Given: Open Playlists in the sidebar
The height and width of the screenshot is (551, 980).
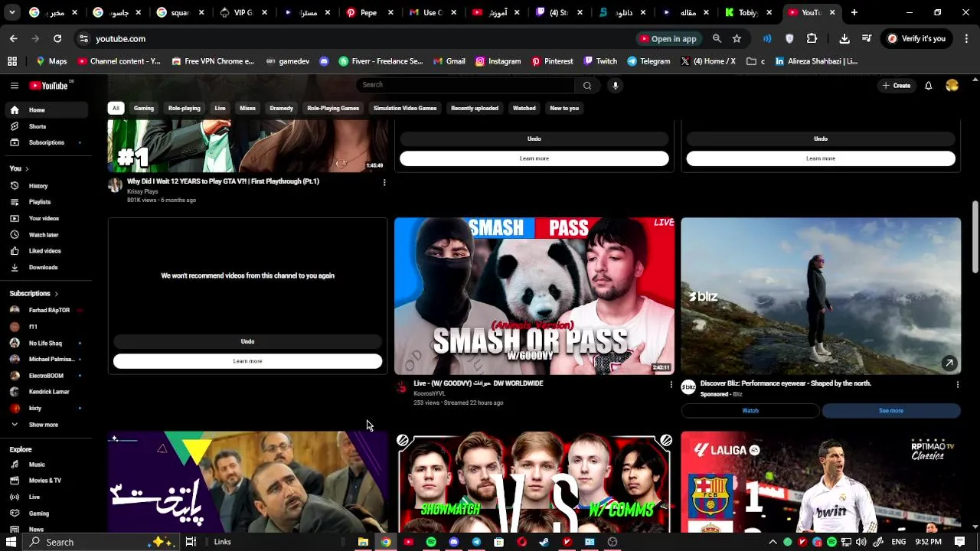Looking at the screenshot, I should pyautogui.click(x=46, y=202).
